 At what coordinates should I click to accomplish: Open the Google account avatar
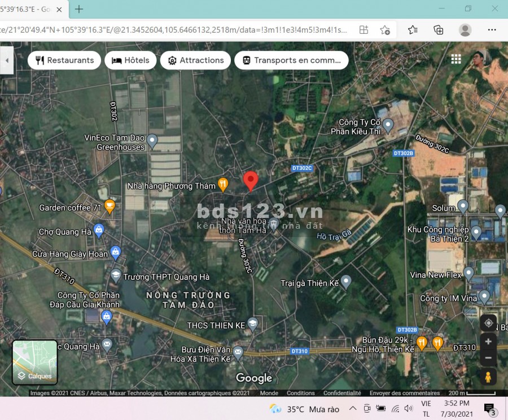tap(479, 59)
